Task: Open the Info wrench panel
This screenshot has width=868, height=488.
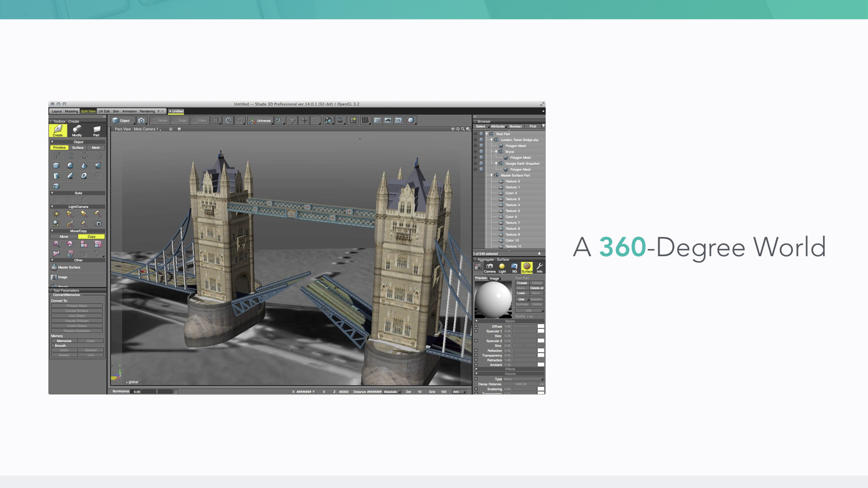Action: click(x=539, y=268)
